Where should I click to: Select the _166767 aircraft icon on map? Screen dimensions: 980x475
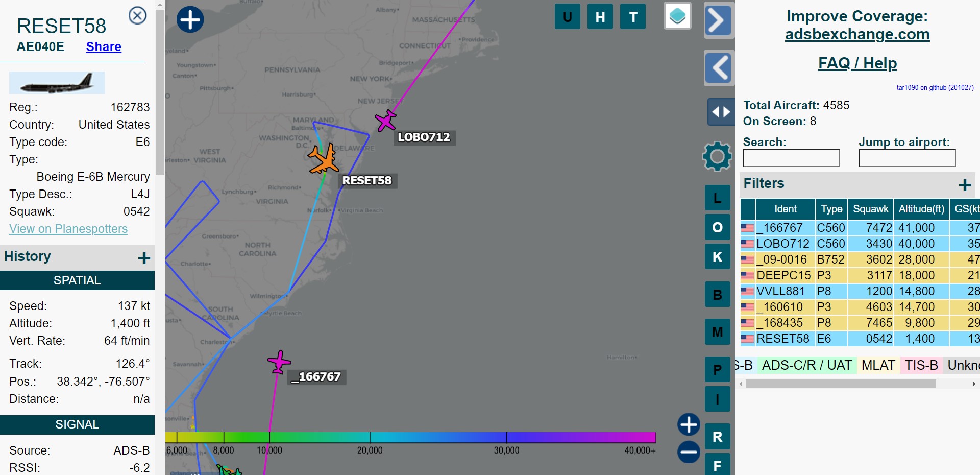[x=279, y=362]
